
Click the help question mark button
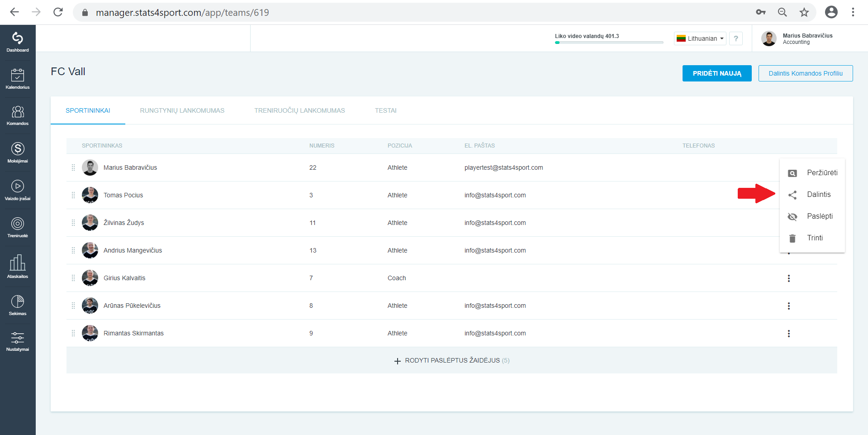[736, 38]
